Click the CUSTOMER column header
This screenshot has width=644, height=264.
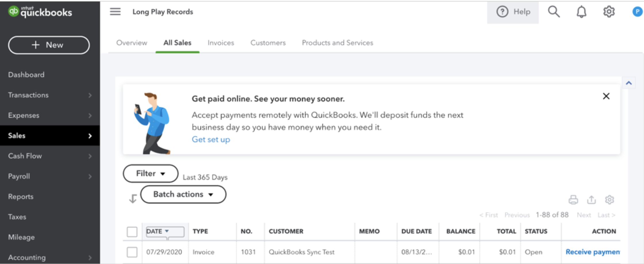pyautogui.click(x=286, y=231)
